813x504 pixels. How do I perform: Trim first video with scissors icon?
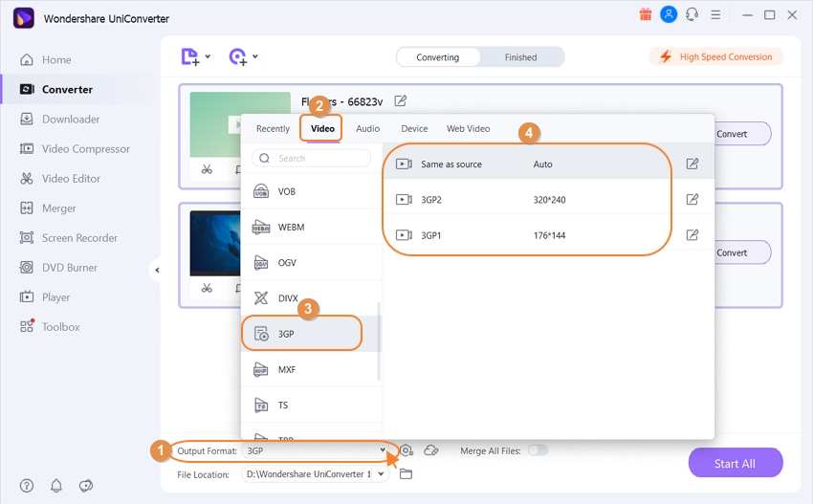tap(207, 169)
